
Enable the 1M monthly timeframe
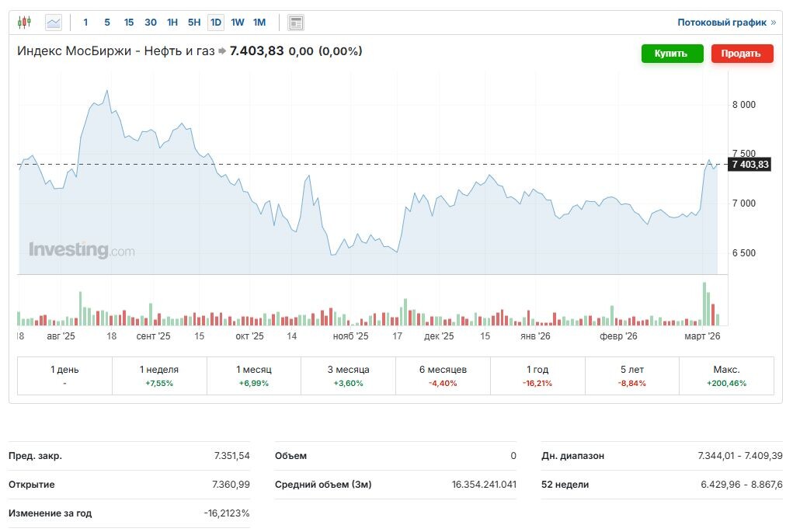tap(258, 23)
